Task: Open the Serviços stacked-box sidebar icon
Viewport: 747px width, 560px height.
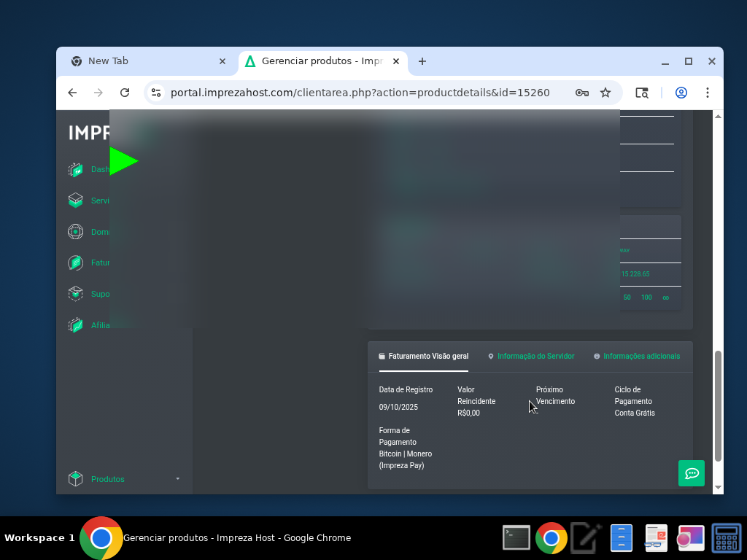Action: [75, 201]
